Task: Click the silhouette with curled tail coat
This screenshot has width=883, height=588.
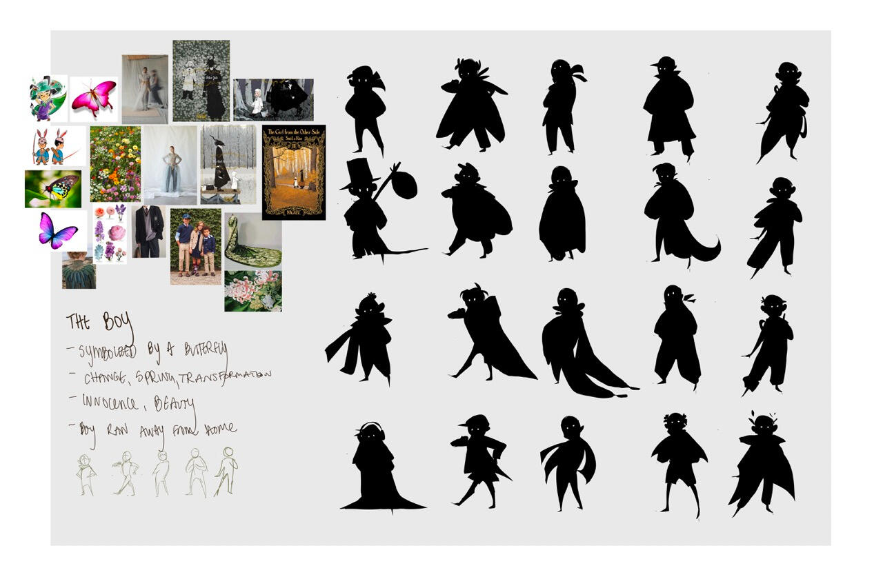Action: coord(676,215)
